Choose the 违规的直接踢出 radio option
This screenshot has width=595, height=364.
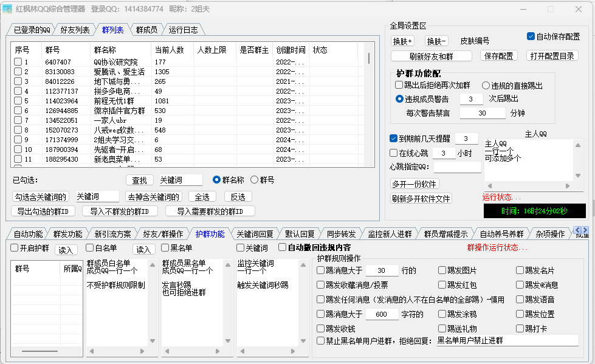click(x=486, y=86)
